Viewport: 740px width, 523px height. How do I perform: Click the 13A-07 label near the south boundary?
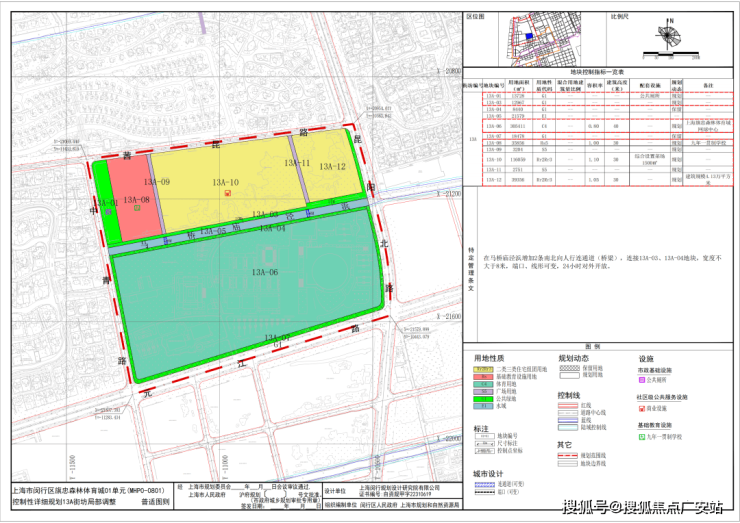(277, 338)
